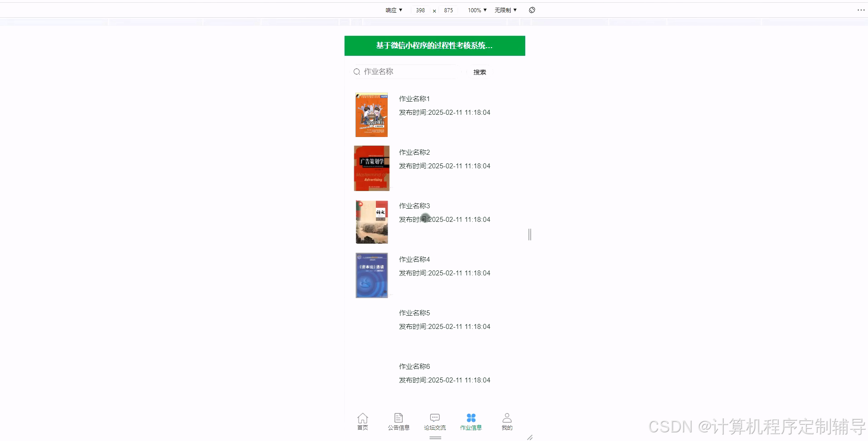Select the width value field showing 398
Screen dimensions: 868x441
click(420, 10)
